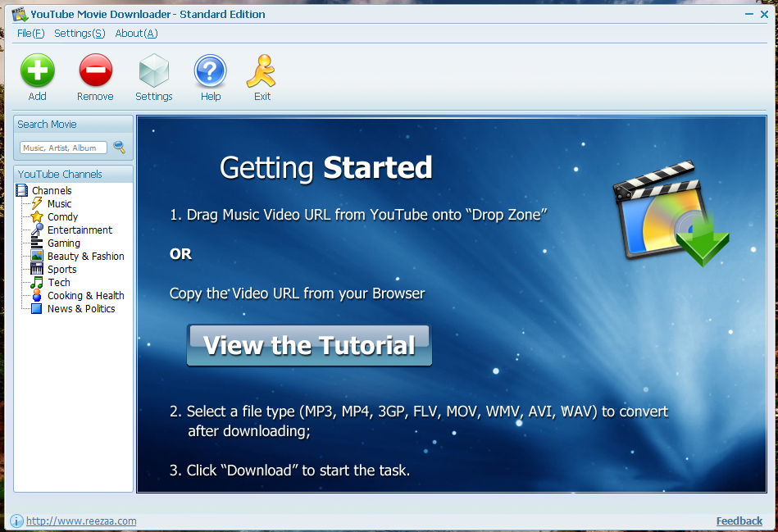
Task: Select the News & Politics channel label
Action: click(81, 309)
